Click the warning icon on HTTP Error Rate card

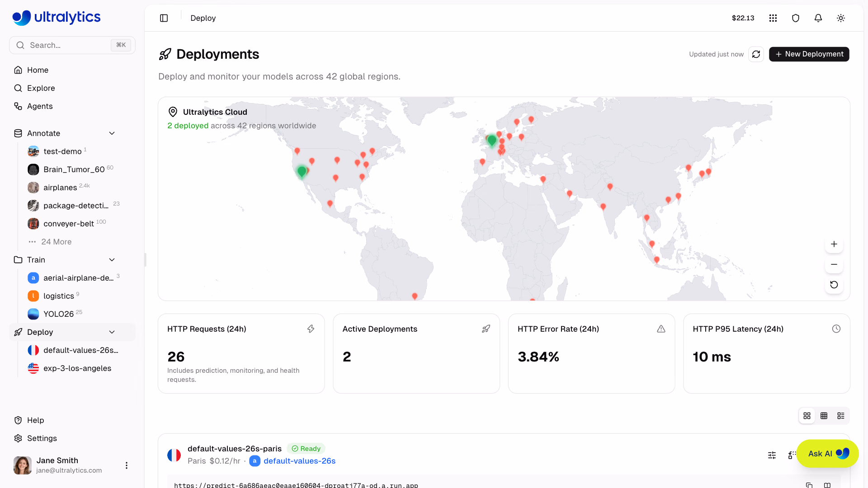point(661,329)
